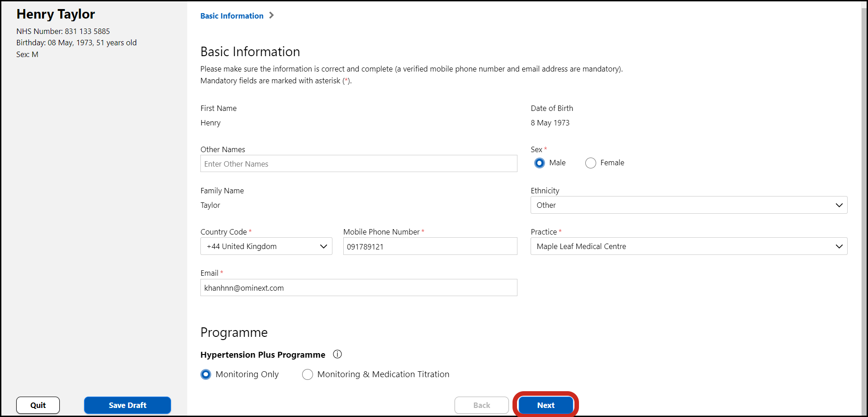Click the breadcrumb chevron arrow icon
This screenshot has height=417, width=868.
click(271, 15)
